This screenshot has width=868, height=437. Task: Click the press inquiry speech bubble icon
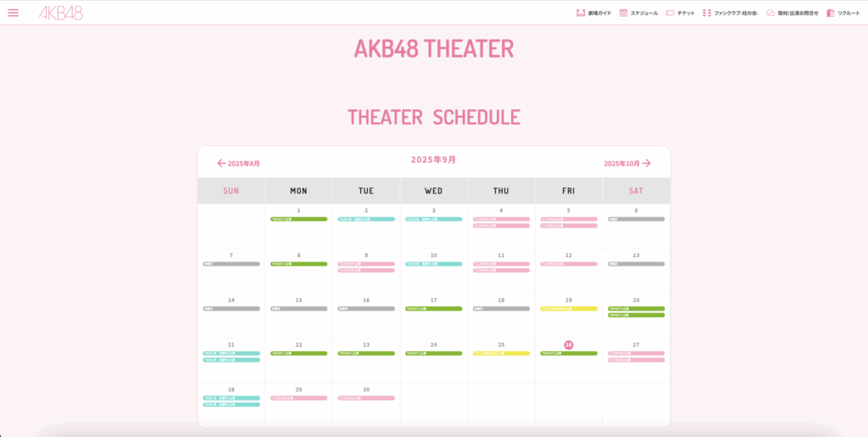(x=771, y=13)
